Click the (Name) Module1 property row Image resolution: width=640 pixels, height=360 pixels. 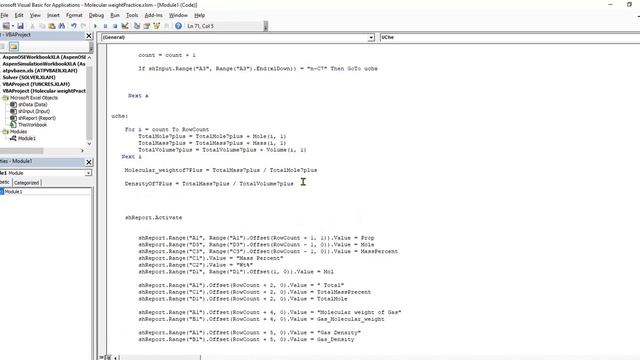tap(46, 191)
